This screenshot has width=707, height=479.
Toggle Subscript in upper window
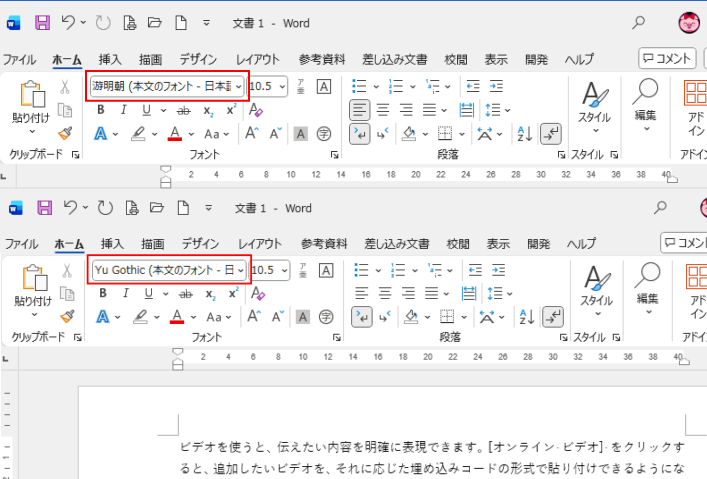208,111
